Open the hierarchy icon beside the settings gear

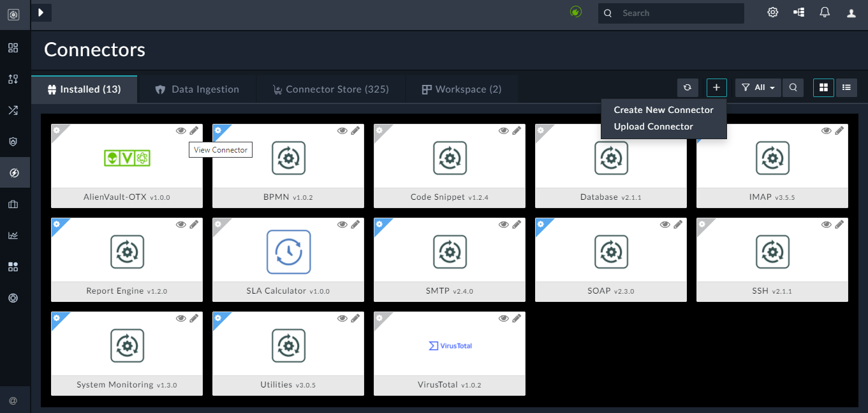798,12
